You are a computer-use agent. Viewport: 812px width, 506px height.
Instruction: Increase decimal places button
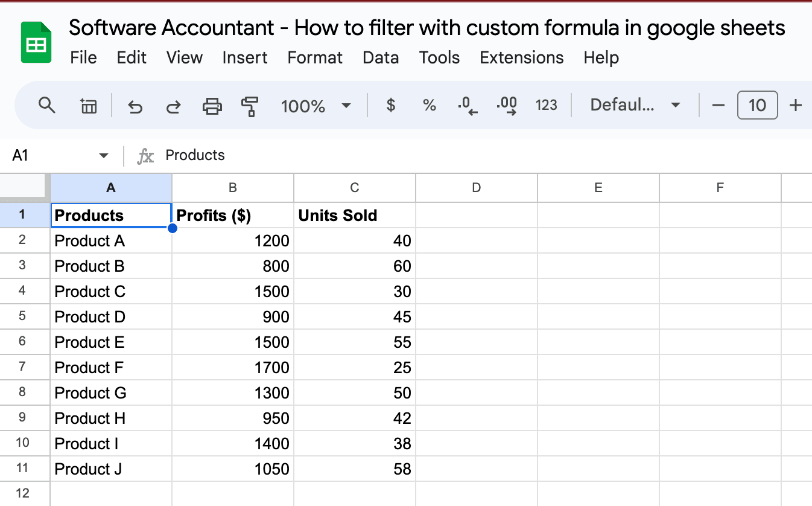click(x=506, y=106)
